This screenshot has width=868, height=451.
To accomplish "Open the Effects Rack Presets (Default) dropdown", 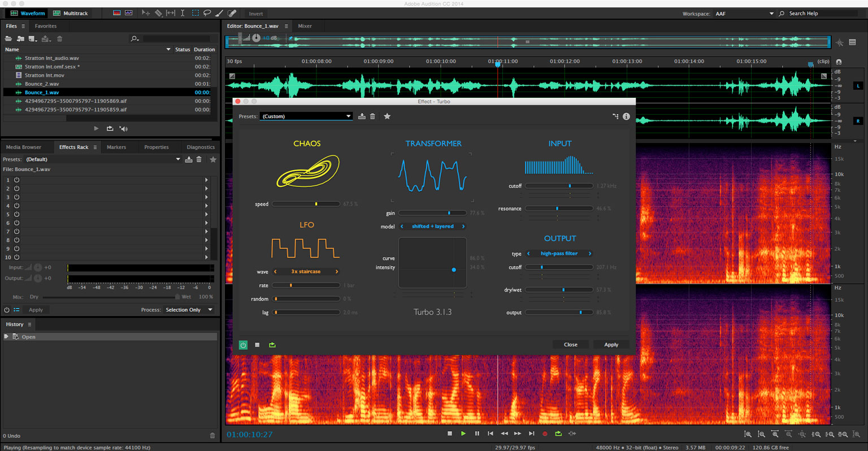I will [103, 159].
